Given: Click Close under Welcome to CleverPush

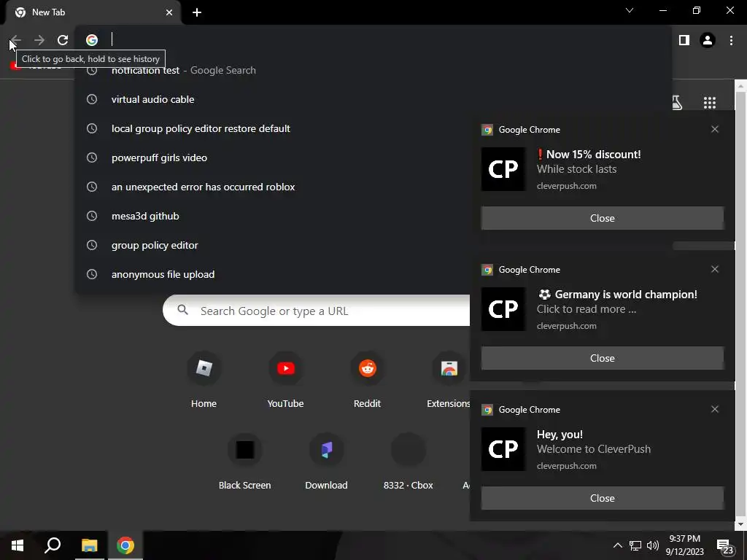Looking at the screenshot, I should tap(602, 498).
